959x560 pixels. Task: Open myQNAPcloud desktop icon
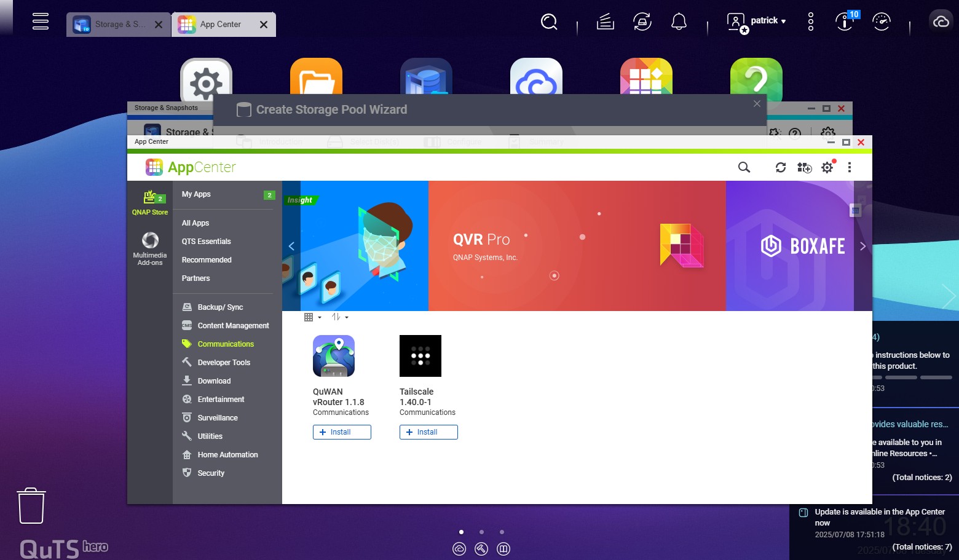coord(536,76)
